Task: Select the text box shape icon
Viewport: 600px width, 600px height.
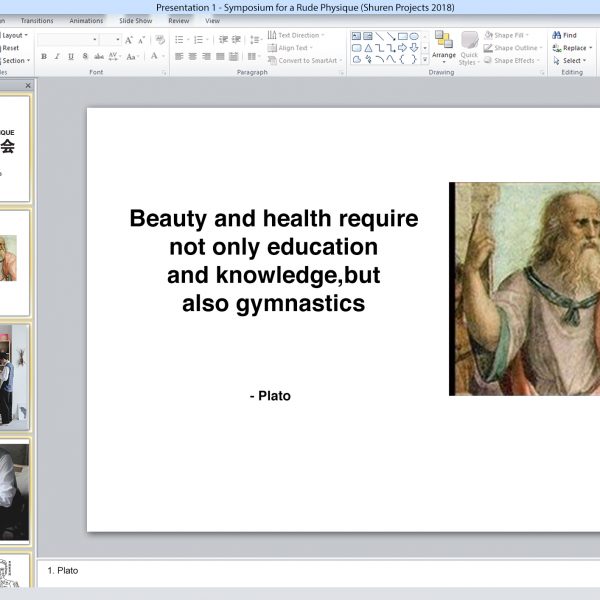Action: [x=356, y=36]
